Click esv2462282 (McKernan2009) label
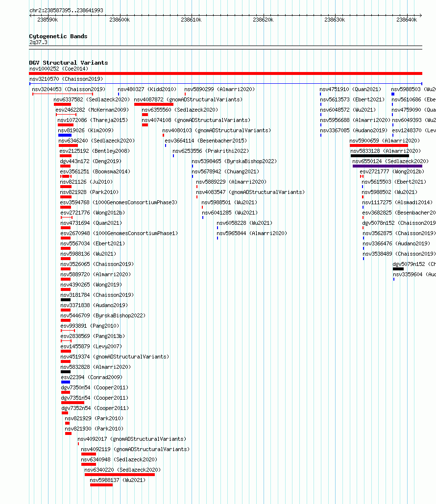 (92, 110)
